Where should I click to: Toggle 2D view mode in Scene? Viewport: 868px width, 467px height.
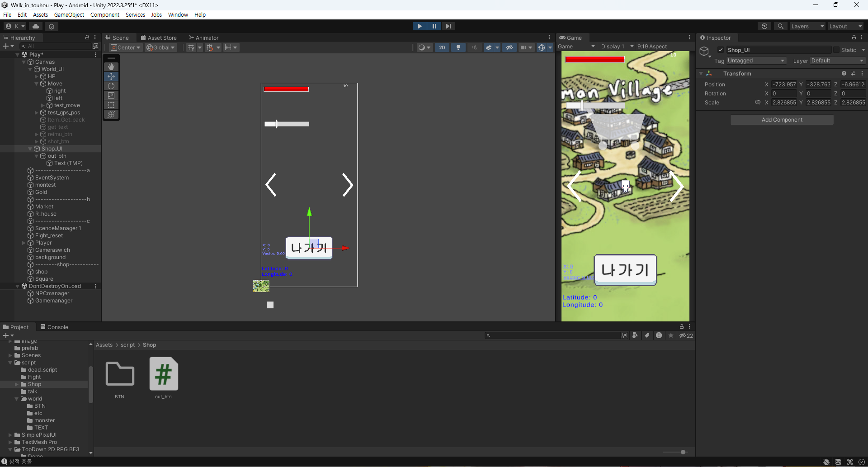click(442, 47)
